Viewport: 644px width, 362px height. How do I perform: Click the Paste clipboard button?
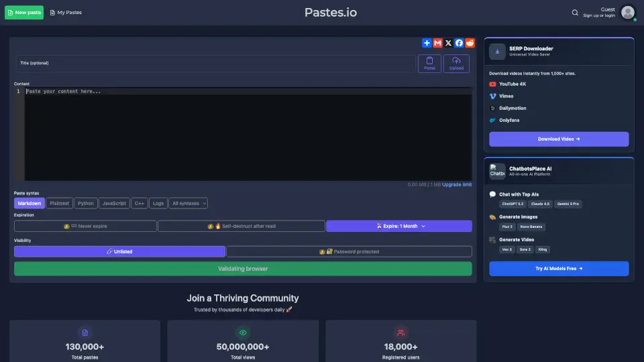pos(429,64)
